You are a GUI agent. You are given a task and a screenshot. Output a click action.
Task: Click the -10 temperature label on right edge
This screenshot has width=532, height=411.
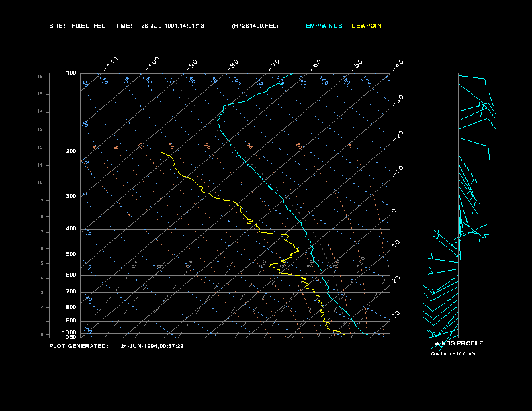(398, 171)
